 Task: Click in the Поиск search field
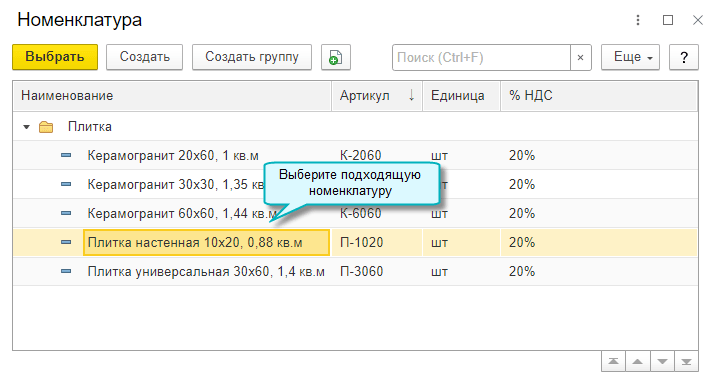coord(481,57)
